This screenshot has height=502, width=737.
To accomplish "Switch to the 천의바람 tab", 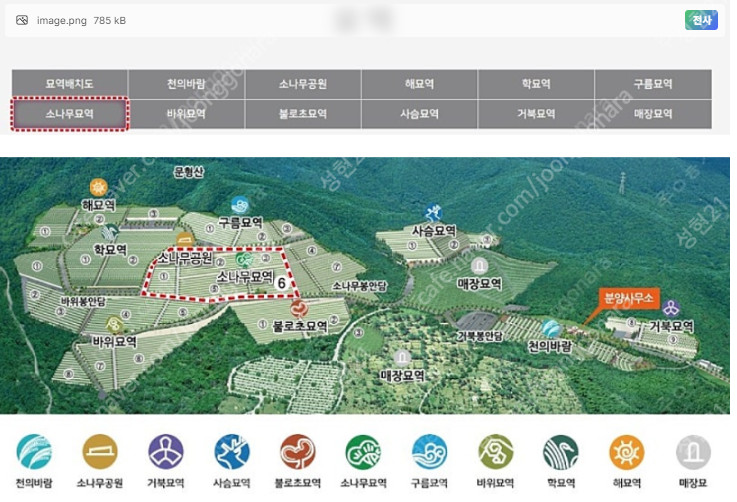I will (x=186, y=84).
